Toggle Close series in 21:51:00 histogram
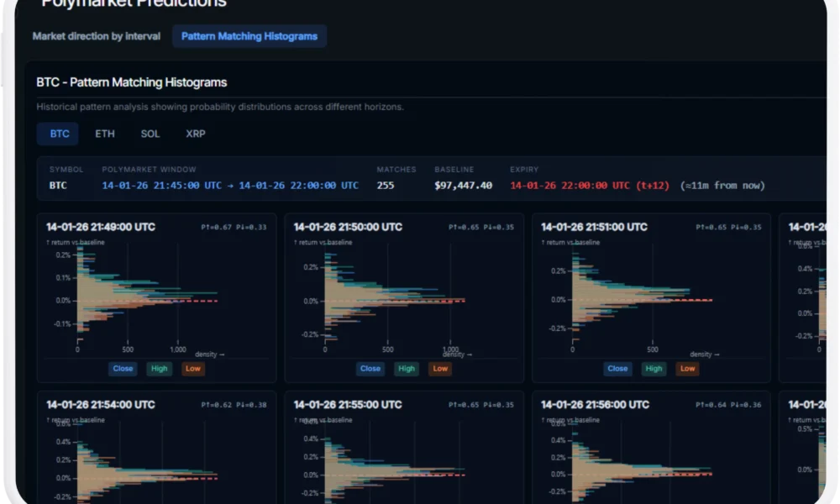This screenshot has height=504, width=840. [617, 369]
